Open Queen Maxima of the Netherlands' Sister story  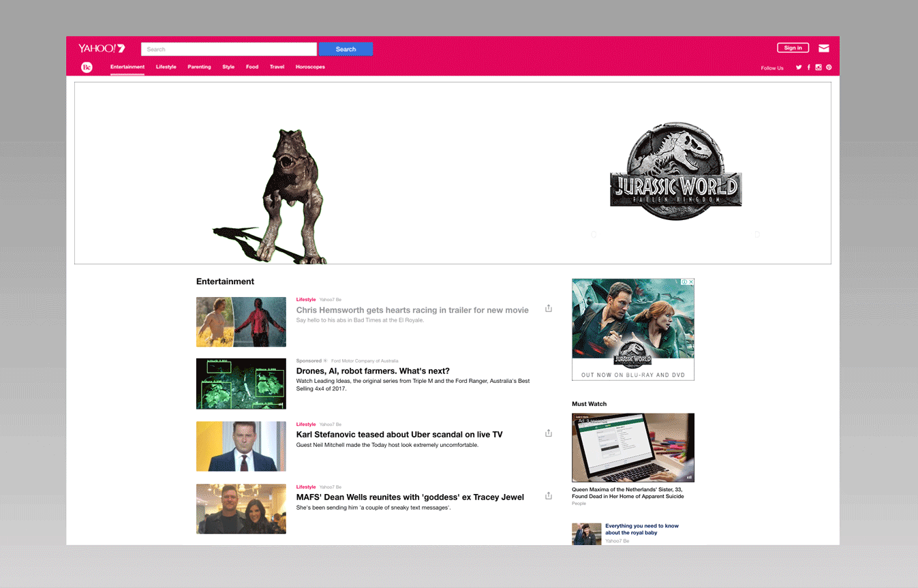(x=628, y=493)
